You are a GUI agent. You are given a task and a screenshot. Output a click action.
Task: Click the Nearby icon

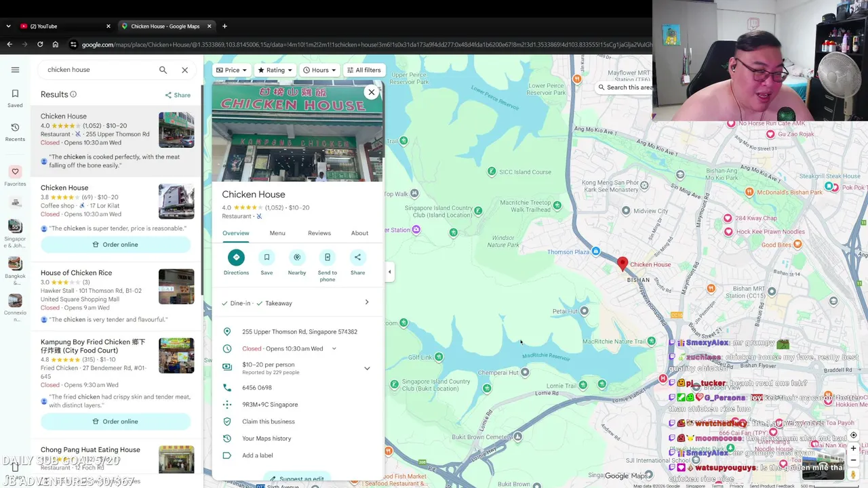point(297,257)
